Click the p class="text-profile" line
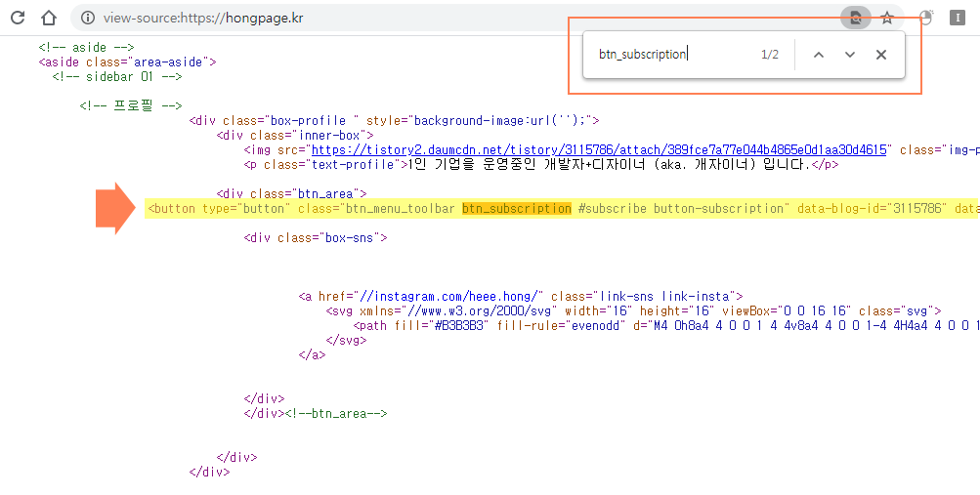This screenshot has height=495, width=980. (541, 165)
